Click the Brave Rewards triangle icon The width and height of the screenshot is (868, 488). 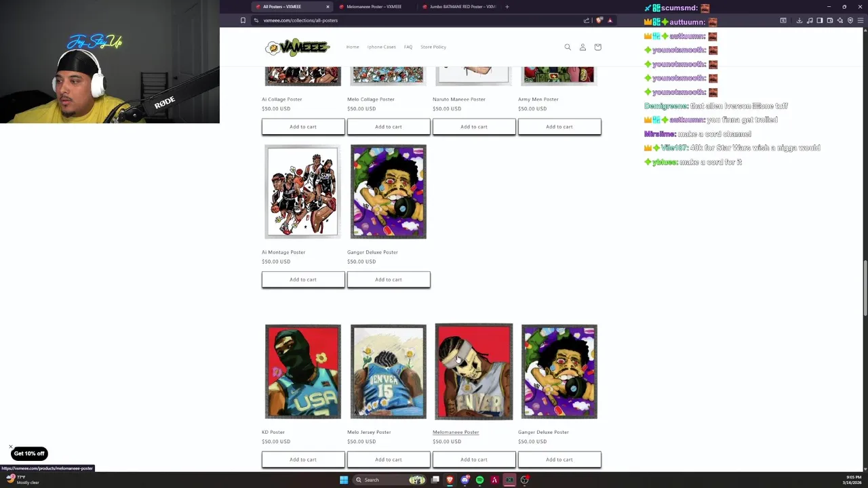[610, 20]
